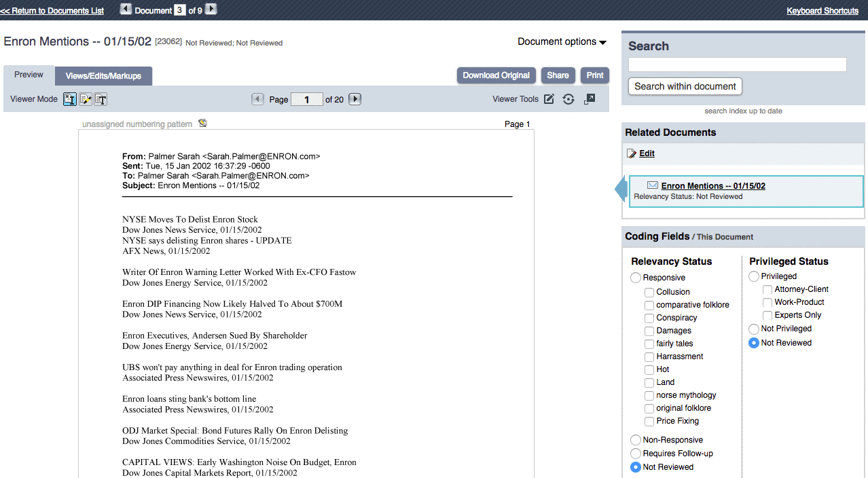
Task: Click "NYSE Moves To Delist Enron Stock" line
Action: click(x=190, y=219)
